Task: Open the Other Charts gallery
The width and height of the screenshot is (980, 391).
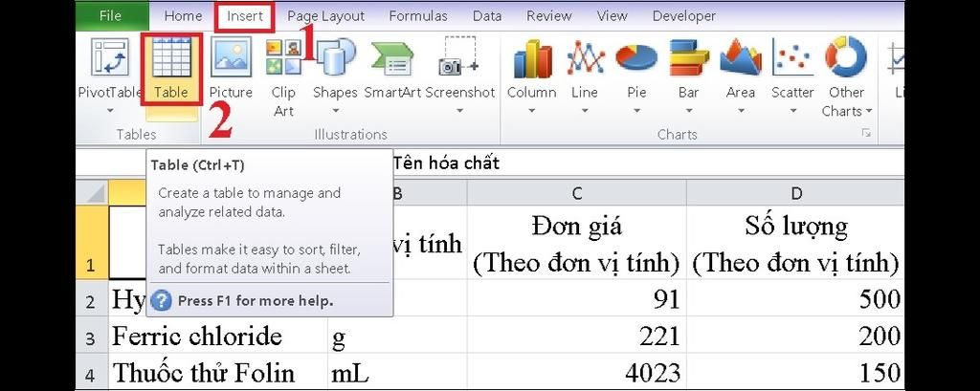Action: (846, 78)
